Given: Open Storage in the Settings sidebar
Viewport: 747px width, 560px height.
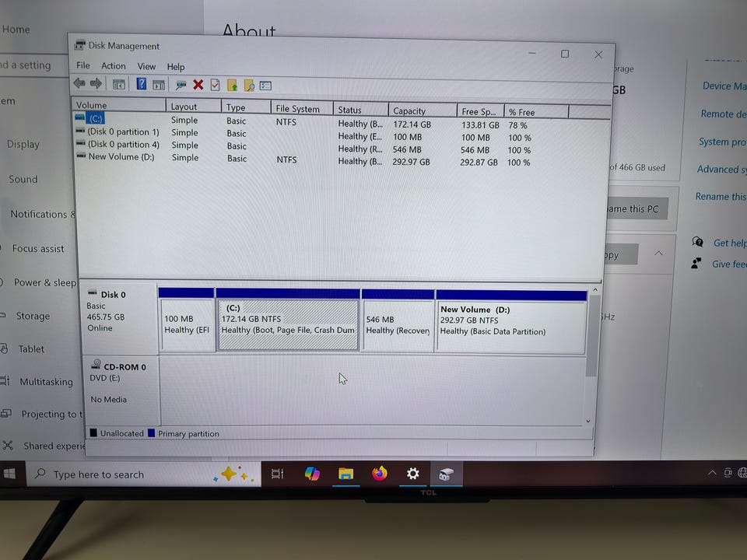Looking at the screenshot, I should coord(33,316).
